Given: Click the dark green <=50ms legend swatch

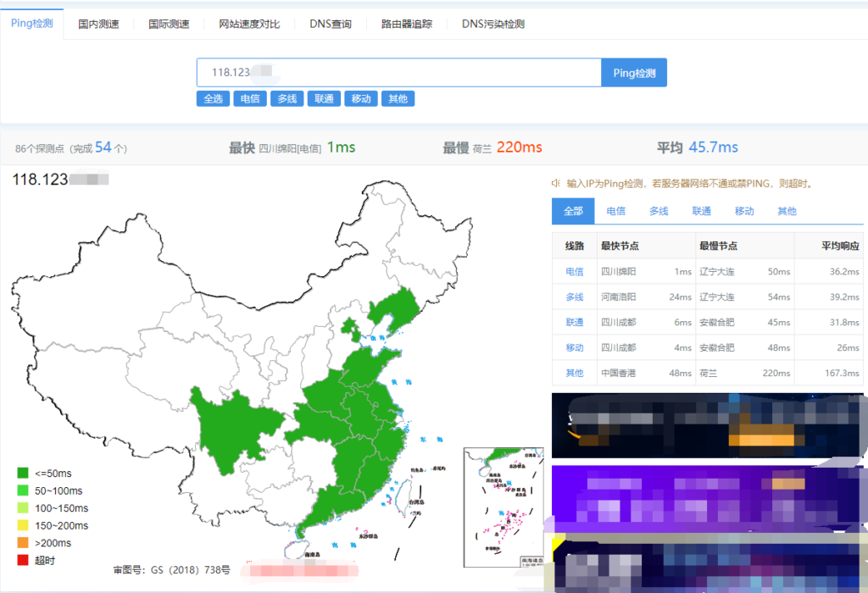Looking at the screenshot, I should tap(23, 473).
